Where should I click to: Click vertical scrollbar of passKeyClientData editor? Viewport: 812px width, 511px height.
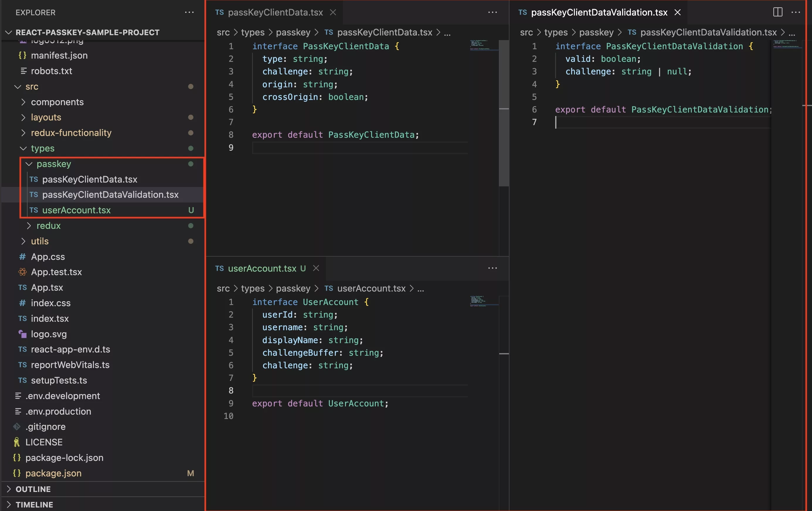pos(504,113)
